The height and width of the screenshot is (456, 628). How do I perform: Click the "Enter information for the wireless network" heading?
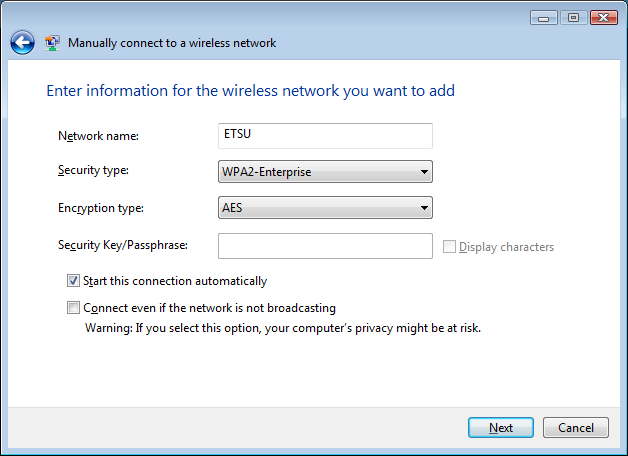250,91
